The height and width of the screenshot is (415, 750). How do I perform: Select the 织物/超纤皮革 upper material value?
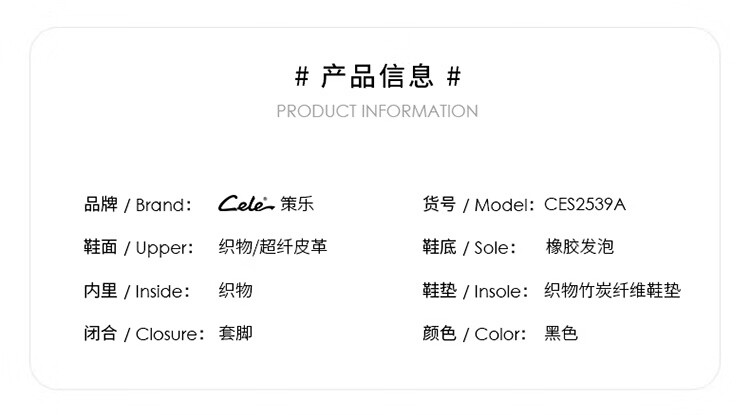coord(273,247)
